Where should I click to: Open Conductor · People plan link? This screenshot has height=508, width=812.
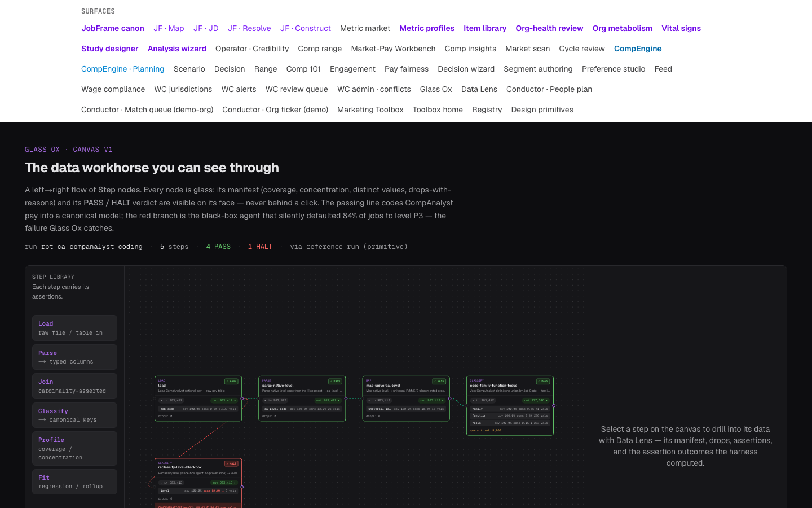[x=549, y=89]
